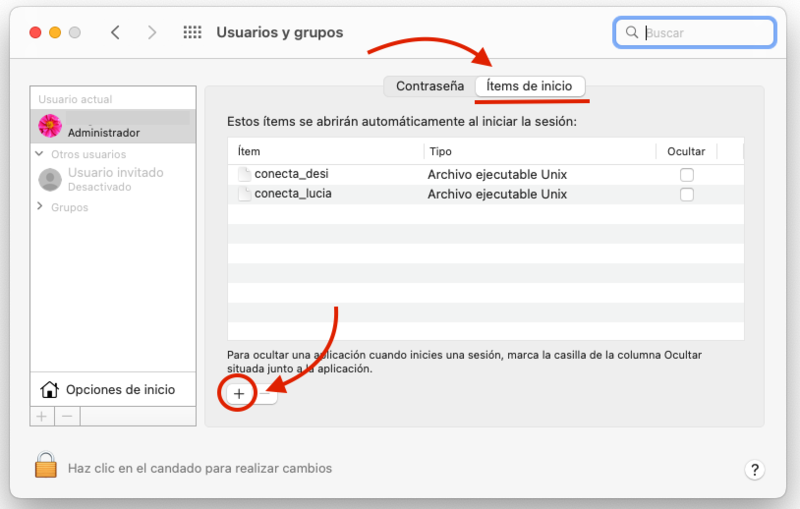Screen dimensions: 800x509
Task: Click the minus button under the login items list
Action: 266,394
